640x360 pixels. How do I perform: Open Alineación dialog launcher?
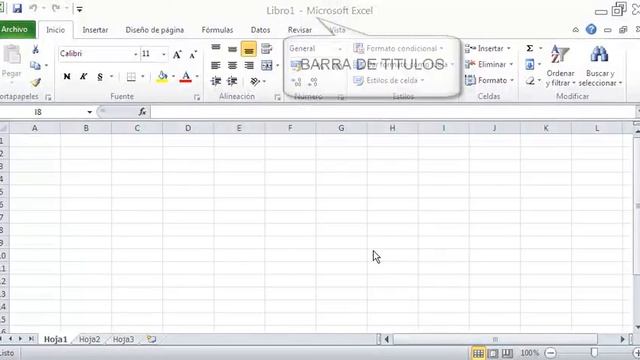277,97
